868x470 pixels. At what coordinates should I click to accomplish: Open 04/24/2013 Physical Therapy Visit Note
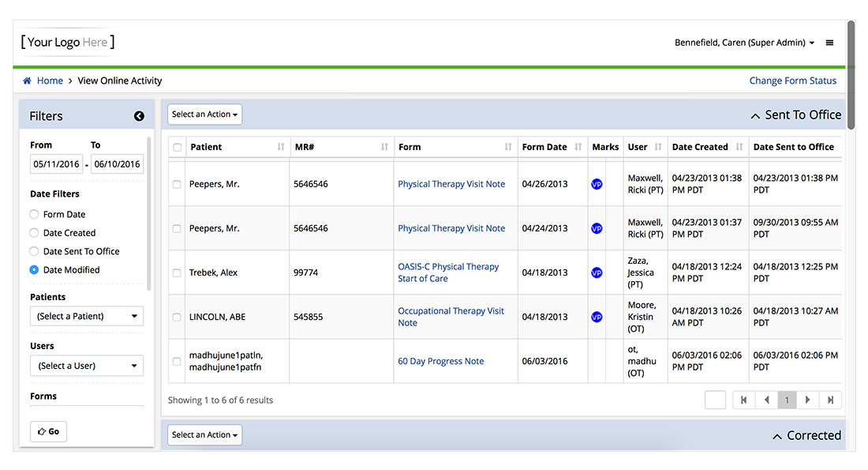coord(451,228)
